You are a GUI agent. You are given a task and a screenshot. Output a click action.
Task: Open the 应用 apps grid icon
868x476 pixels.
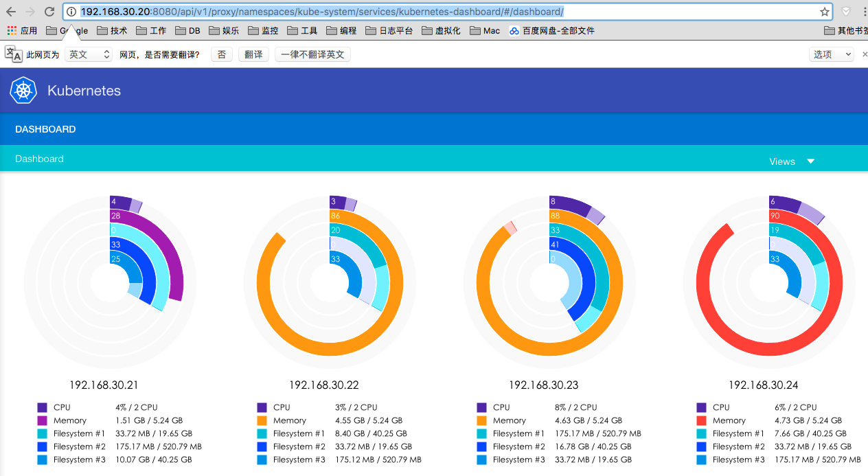point(12,31)
